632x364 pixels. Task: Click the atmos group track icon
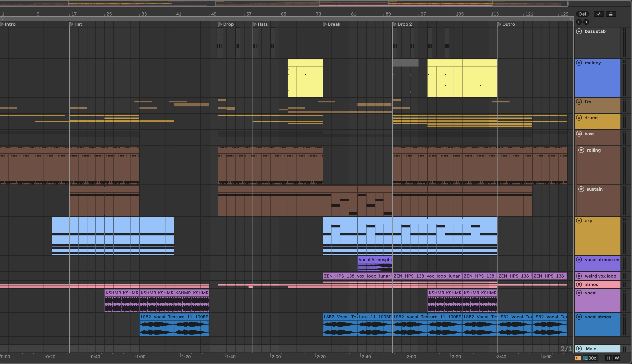point(579,284)
